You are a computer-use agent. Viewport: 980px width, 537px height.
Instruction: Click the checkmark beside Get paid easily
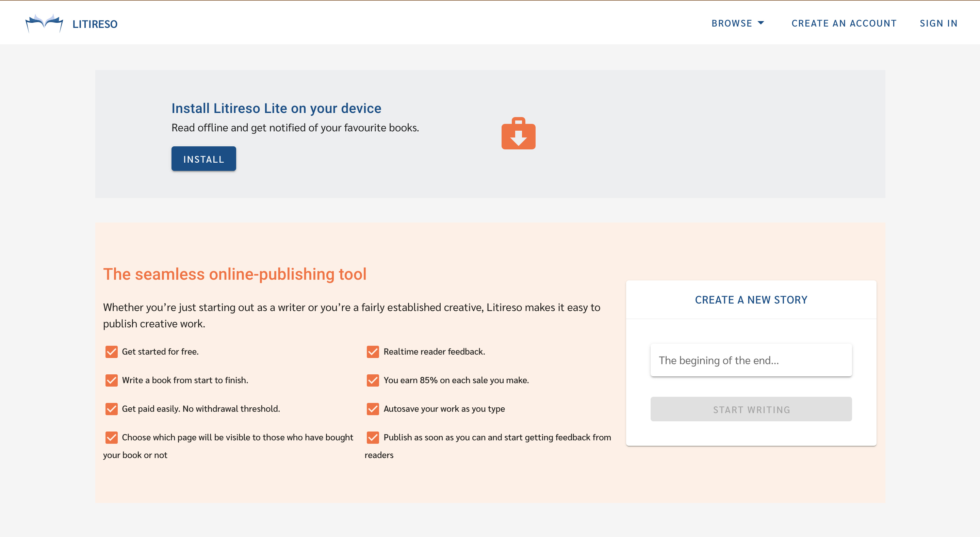pos(112,409)
